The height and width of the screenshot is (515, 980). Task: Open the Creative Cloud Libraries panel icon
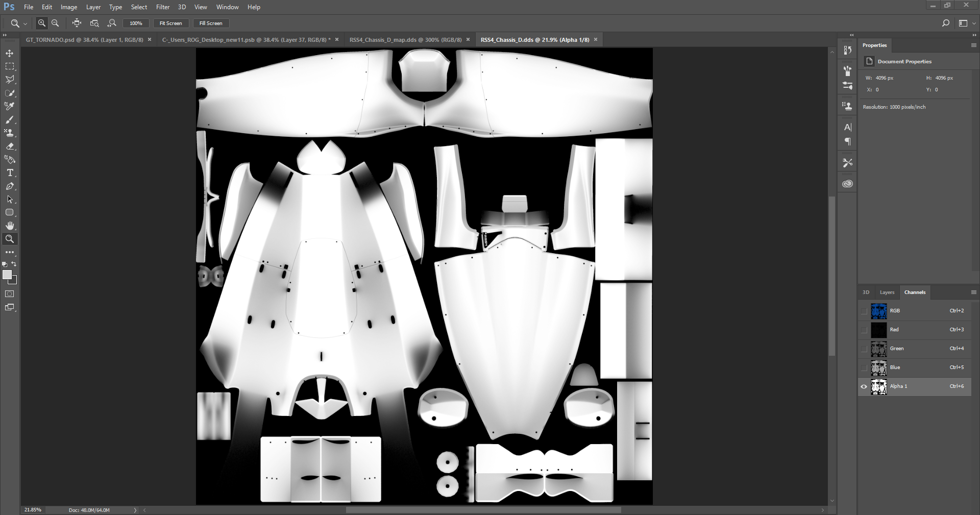point(848,184)
